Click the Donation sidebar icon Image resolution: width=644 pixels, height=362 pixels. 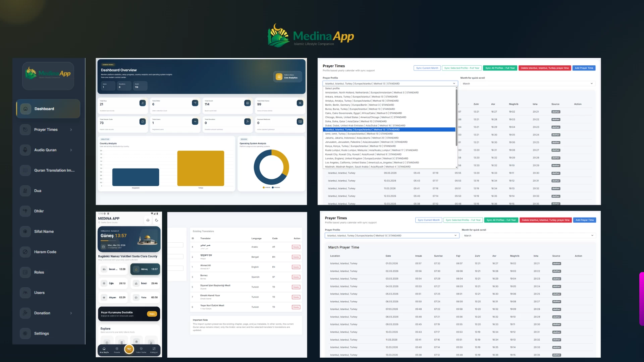click(25, 313)
